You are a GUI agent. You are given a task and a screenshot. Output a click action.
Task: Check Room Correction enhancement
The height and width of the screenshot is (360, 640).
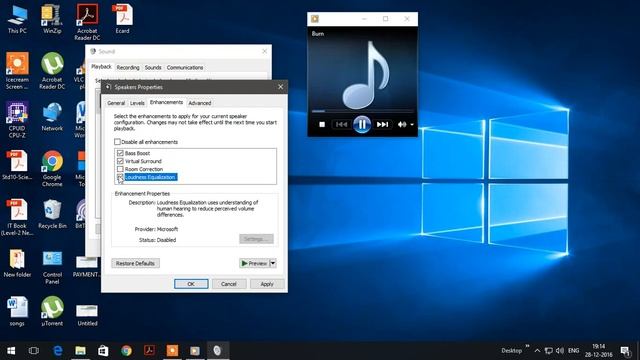(x=120, y=169)
